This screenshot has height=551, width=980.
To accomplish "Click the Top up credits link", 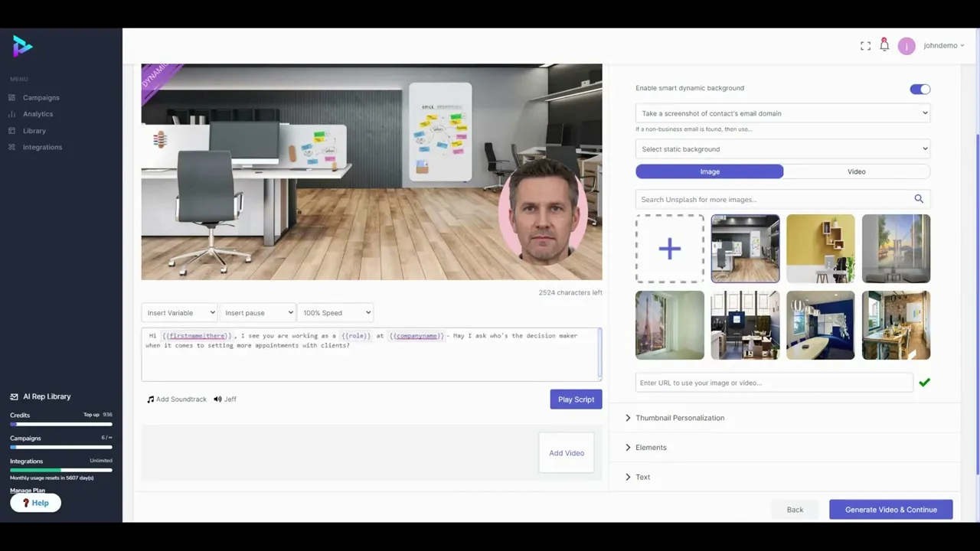I will click(x=91, y=415).
